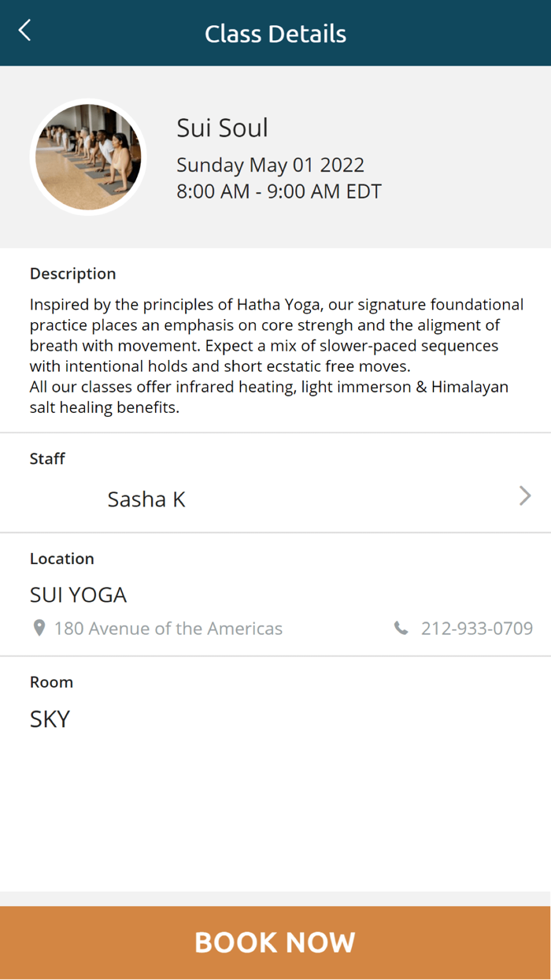Image resolution: width=551 pixels, height=980 pixels.
Task: Click the Hatha Yoga description paragraph
Action: point(275,356)
